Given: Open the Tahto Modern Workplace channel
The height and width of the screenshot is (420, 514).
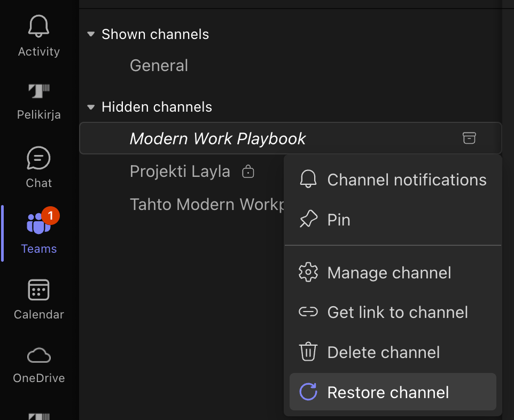Looking at the screenshot, I should tap(206, 204).
